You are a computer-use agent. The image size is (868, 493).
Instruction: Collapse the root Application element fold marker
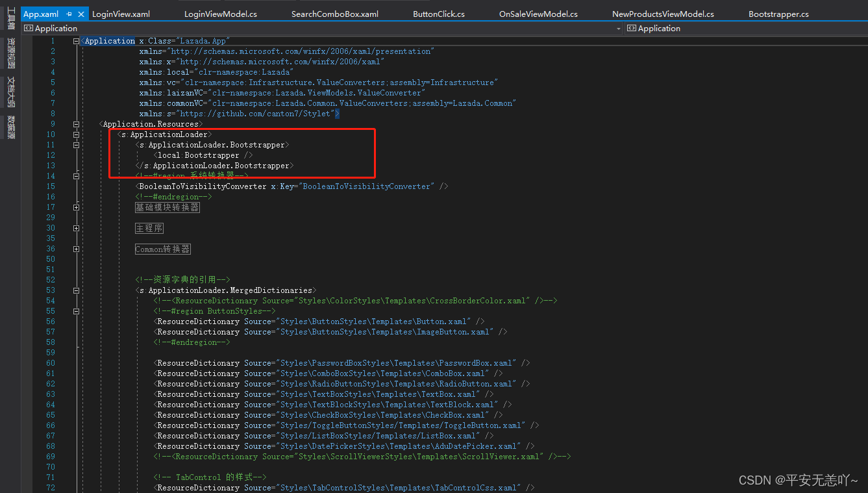point(76,40)
